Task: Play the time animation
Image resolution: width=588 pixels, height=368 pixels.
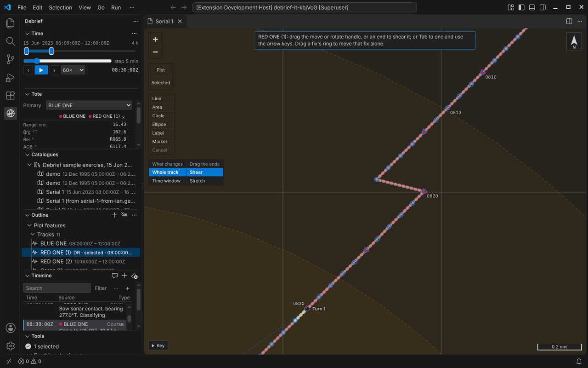Action: [41, 70]
